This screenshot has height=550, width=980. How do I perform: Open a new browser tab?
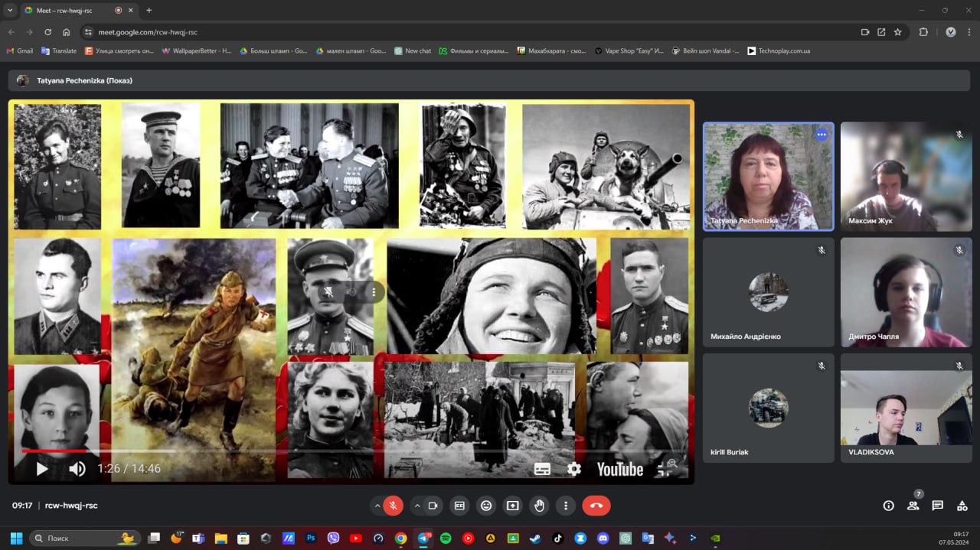coord(149,10)
